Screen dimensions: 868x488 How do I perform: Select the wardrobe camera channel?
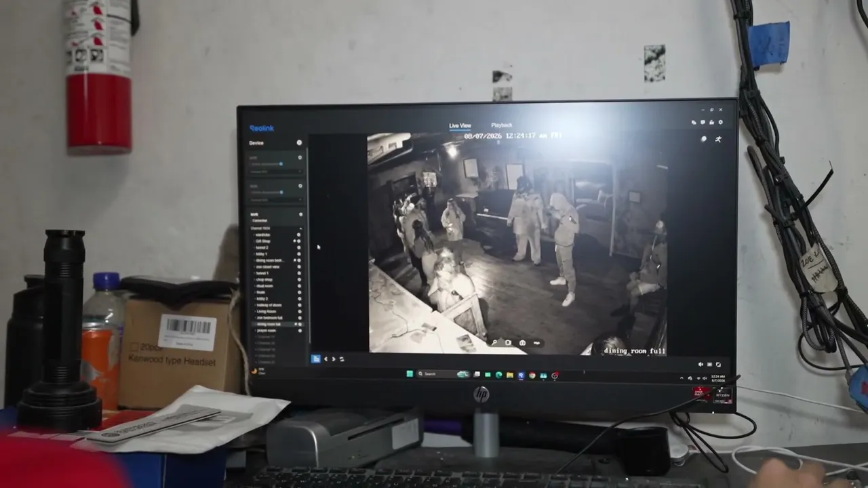[x=263, y=235]
